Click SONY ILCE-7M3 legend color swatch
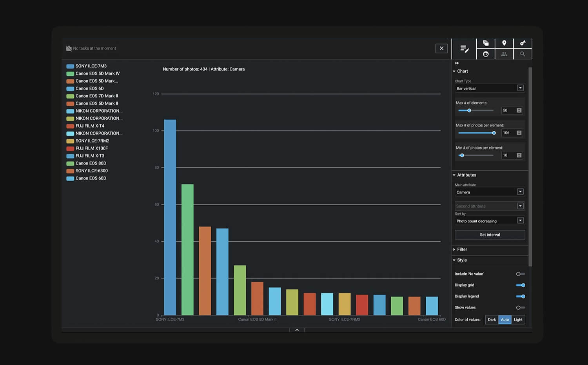Viewport: 588px width, 365px height. [x=70, y=66]
